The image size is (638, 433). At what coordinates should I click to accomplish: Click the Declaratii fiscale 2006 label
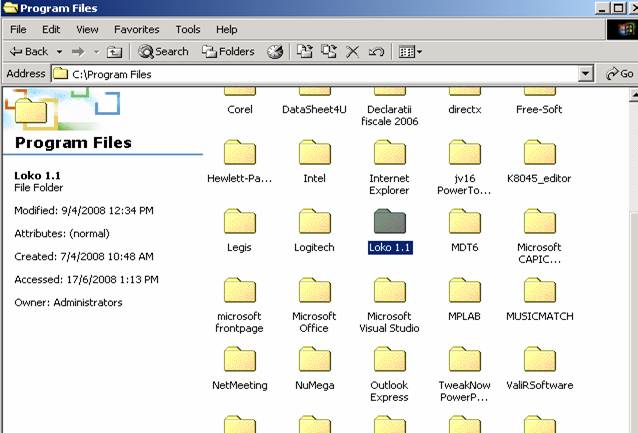tap(390, 115)
